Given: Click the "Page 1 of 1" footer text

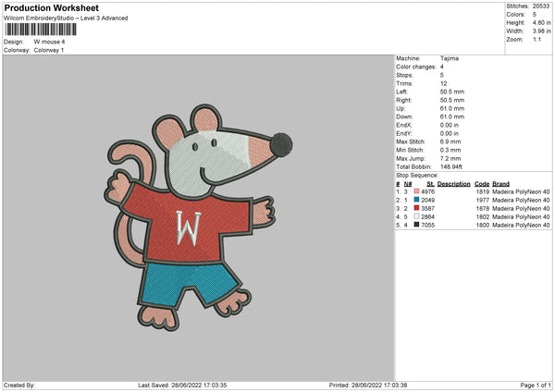Looking at the screenshot, I should (x=536, y=385).
